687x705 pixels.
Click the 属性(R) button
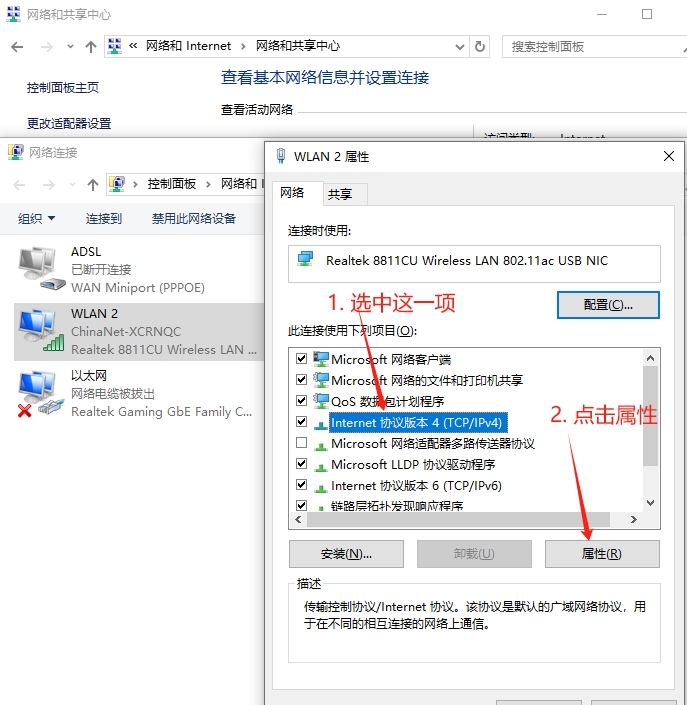point(602,553)
